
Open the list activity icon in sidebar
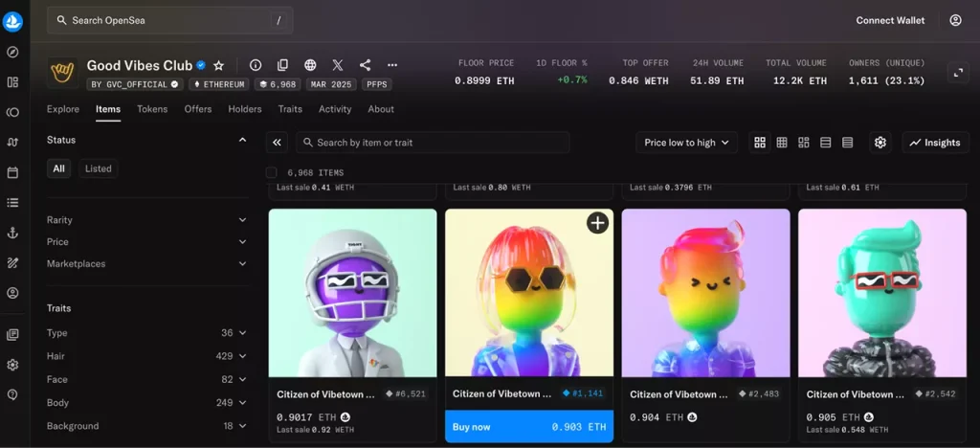12,202
